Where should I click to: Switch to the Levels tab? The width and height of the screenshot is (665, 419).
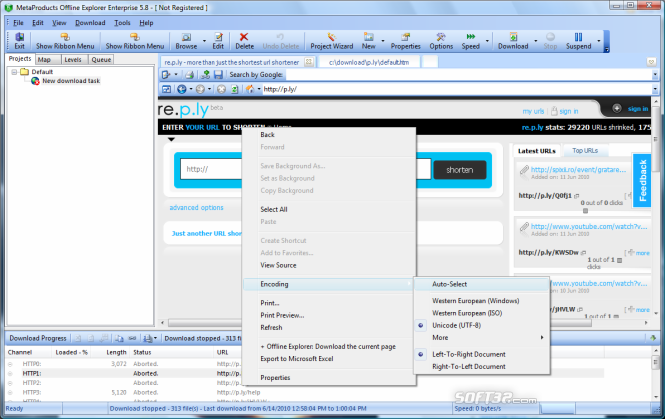(x=73, y=60)
